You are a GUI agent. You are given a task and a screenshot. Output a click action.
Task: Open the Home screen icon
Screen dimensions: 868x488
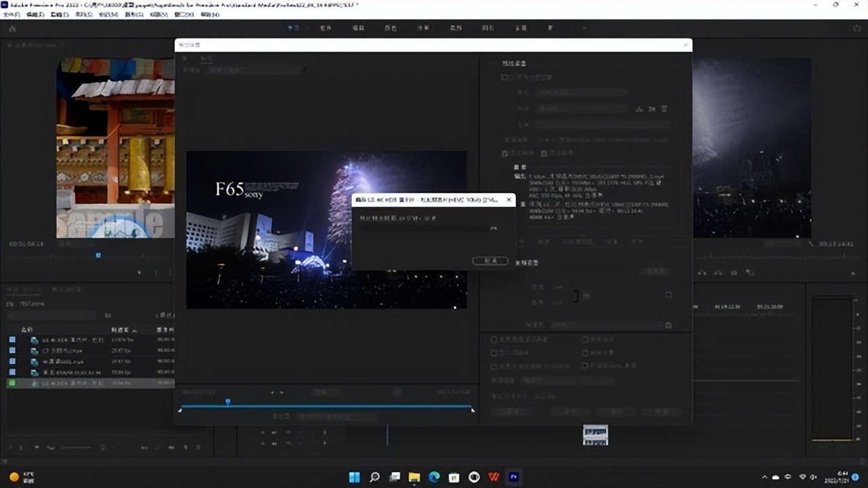pyautogui.click(x=12, y=29)
